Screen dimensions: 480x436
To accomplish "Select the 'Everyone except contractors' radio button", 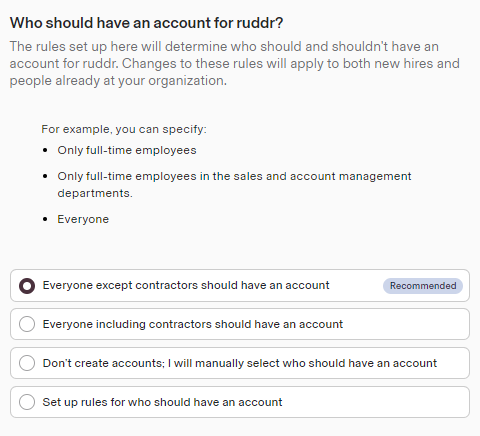I will coord(27,286).
